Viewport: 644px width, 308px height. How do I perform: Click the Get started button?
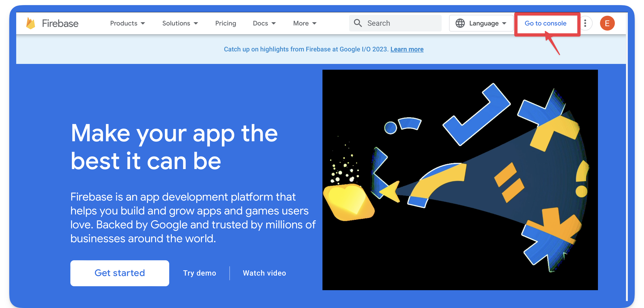click(x=120, y=273)
